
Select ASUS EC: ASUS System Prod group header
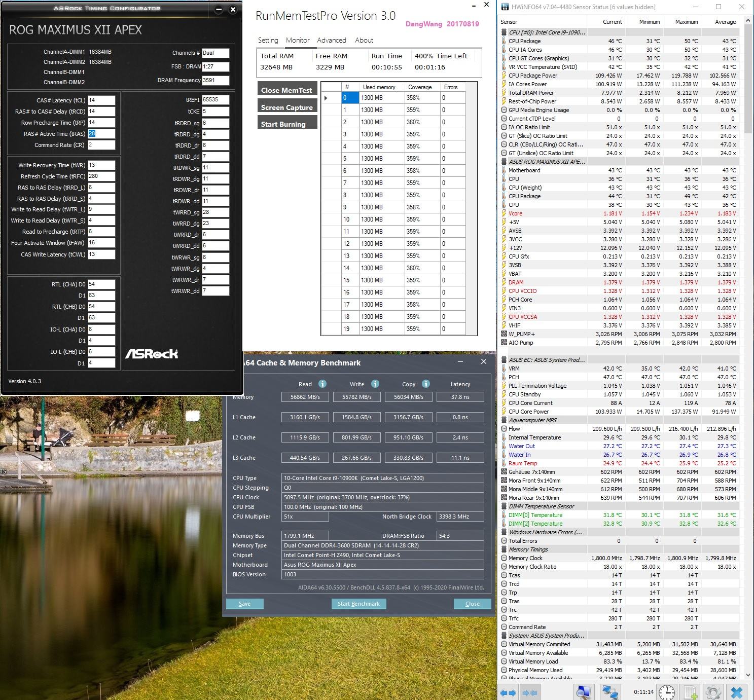(x=547, y=360)
